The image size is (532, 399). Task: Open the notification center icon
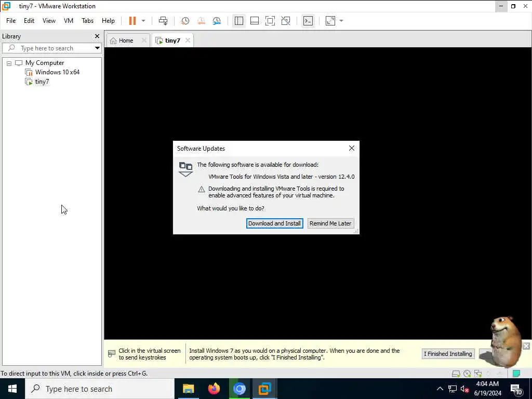516,389
